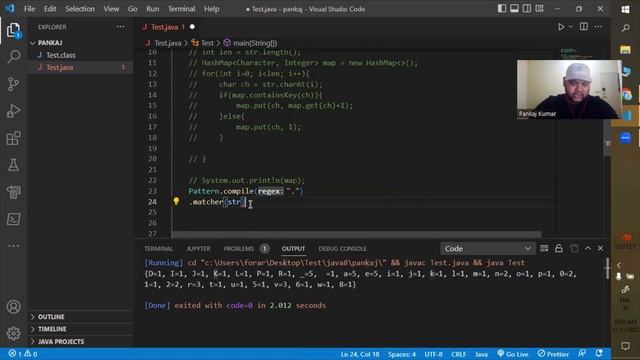Open the Extensions view
Screen dimensions: 640x360
pos(13,138)
